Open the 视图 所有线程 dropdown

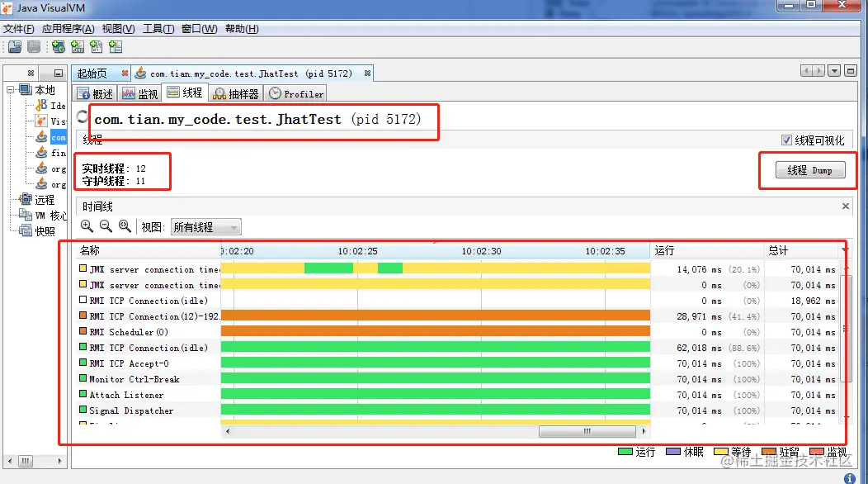coord(206,227)
